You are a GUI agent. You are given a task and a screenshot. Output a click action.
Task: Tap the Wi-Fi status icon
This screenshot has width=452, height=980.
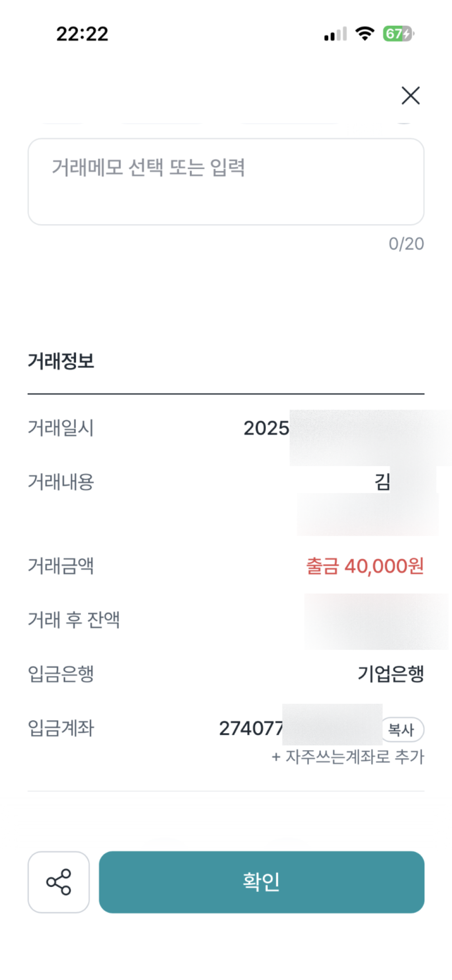[x=364, y=33]
